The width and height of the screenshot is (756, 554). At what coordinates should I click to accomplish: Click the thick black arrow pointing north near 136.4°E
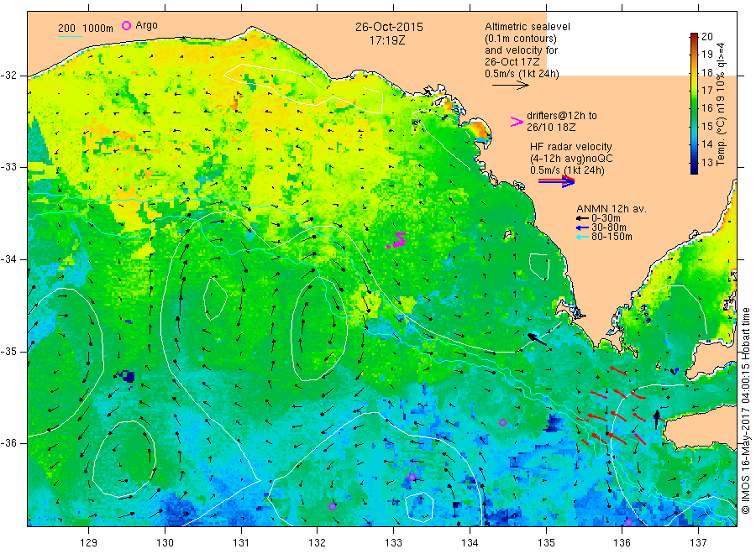point(656,420)
